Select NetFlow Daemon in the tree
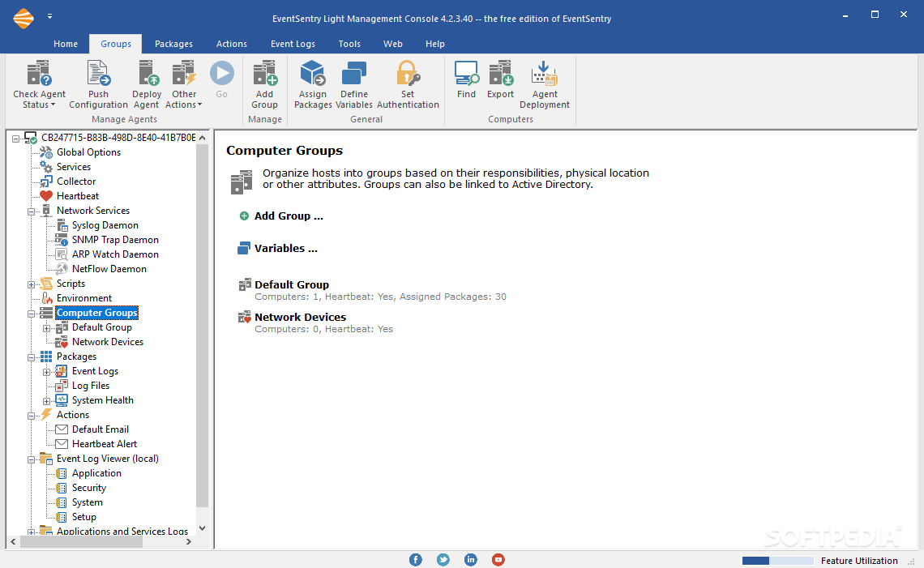 tap(109, 269)
